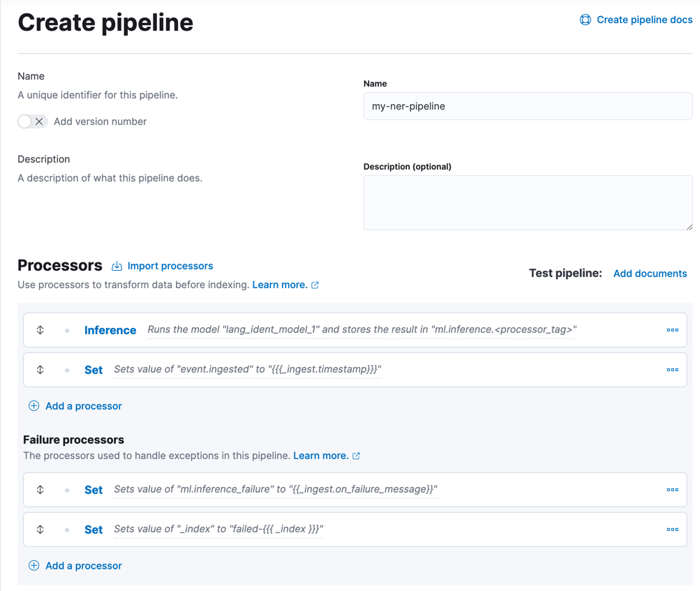The image size is (700, 591).
Task: Click the drag handle on the Inference processor
Action: (40, 330)
